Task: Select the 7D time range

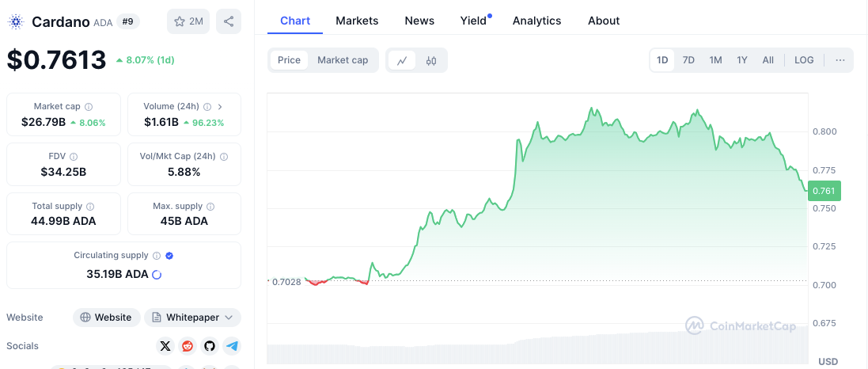Action: click(688, 60)
